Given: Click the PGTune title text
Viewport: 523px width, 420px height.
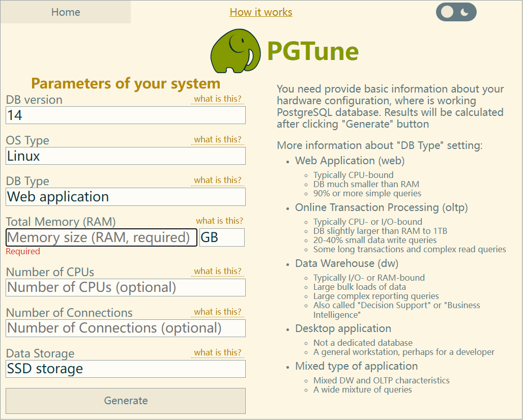Looking at the screenshot, I should coord(313,51).
